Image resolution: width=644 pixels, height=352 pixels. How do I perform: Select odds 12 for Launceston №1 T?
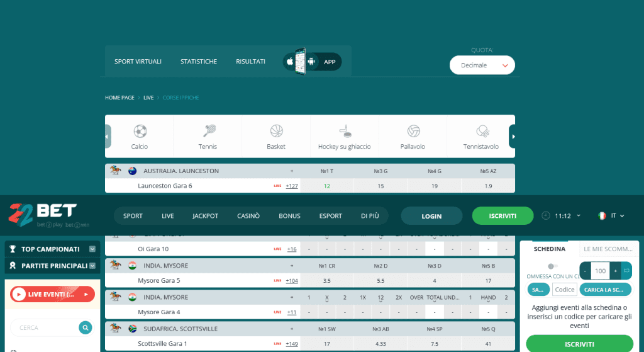click(x=327, y=186)
